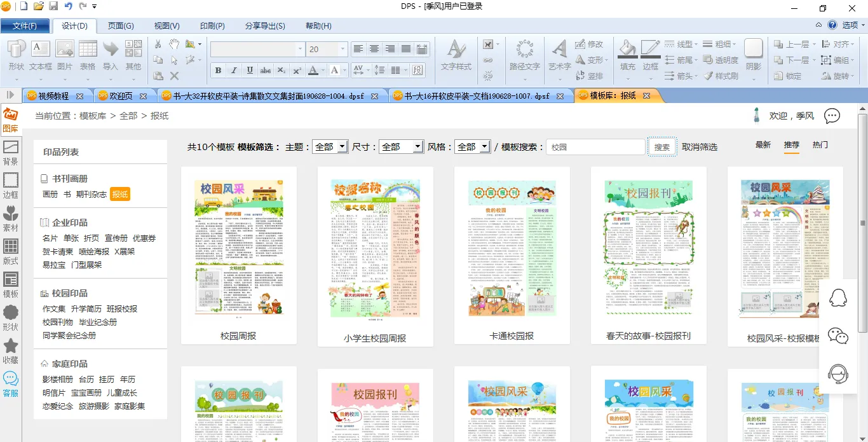Expand the 主题 theme filter dropdown
Image resolution: width=868 pixels, height=442 pixels.
tap(330, 147)
